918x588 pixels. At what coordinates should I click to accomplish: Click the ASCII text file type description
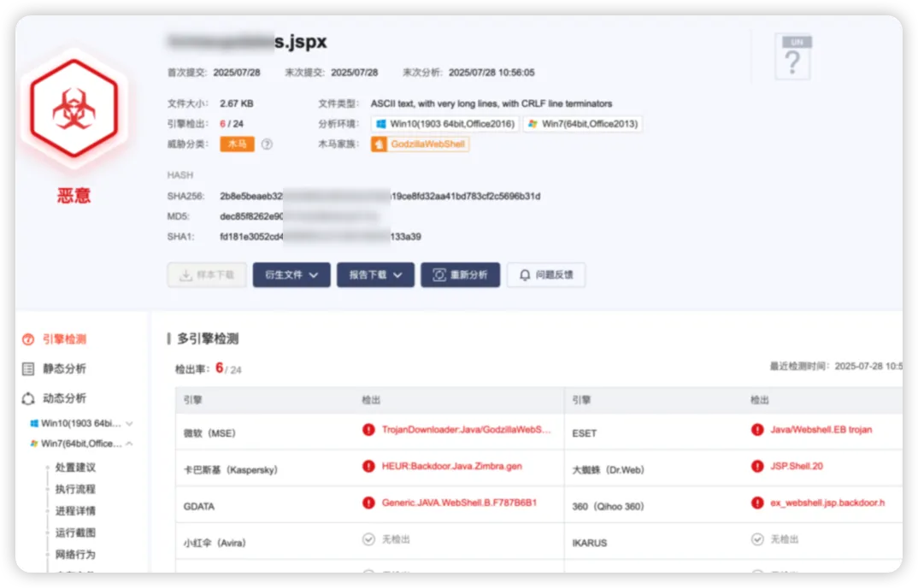point(491,103)
